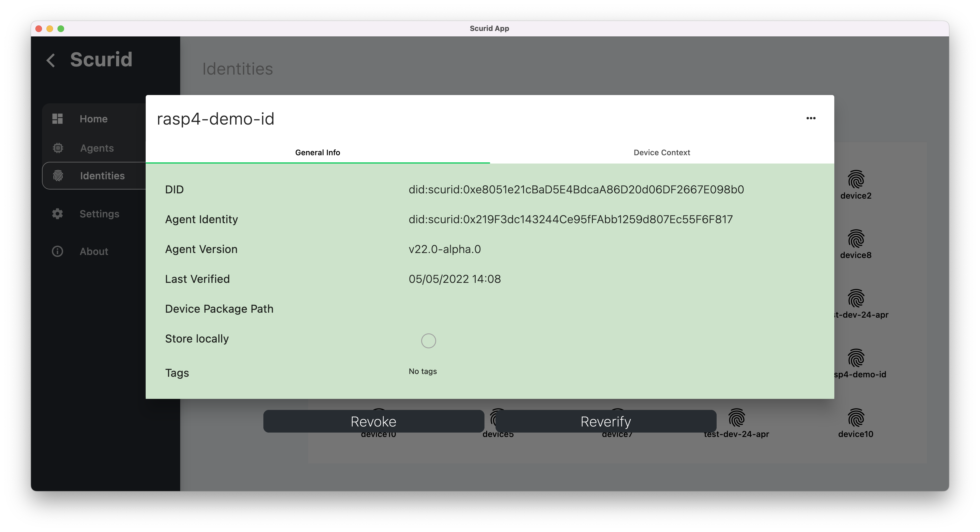Click the macOS green fullscreen button
The width and height of the screenshot is (980, 532).
point(61,28)
